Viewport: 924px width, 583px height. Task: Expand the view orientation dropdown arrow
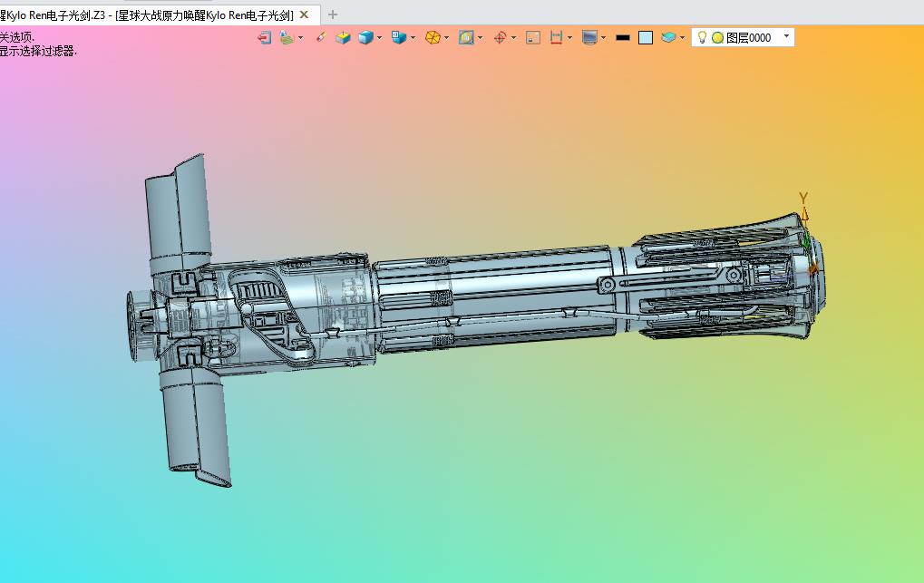413,38
